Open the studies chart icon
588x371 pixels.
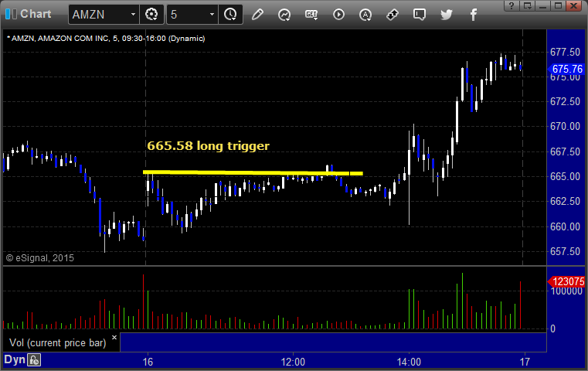(284, 15)
